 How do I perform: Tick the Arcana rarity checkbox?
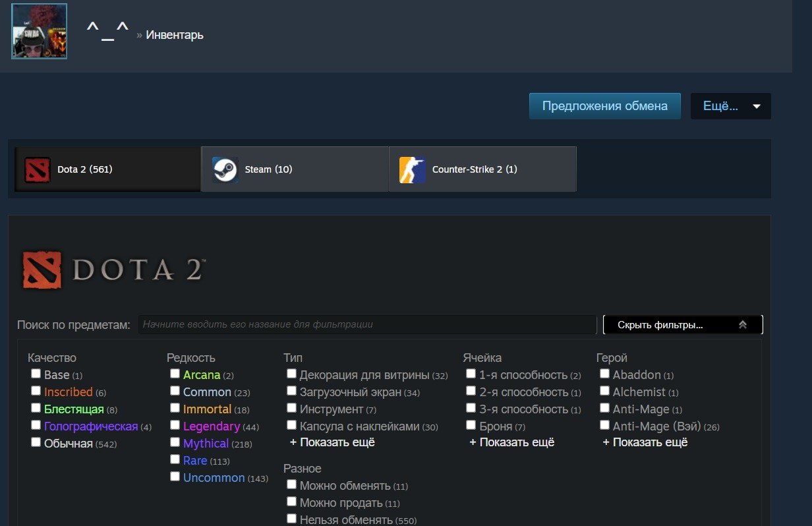pyautogui.click(x=175, y=374)
